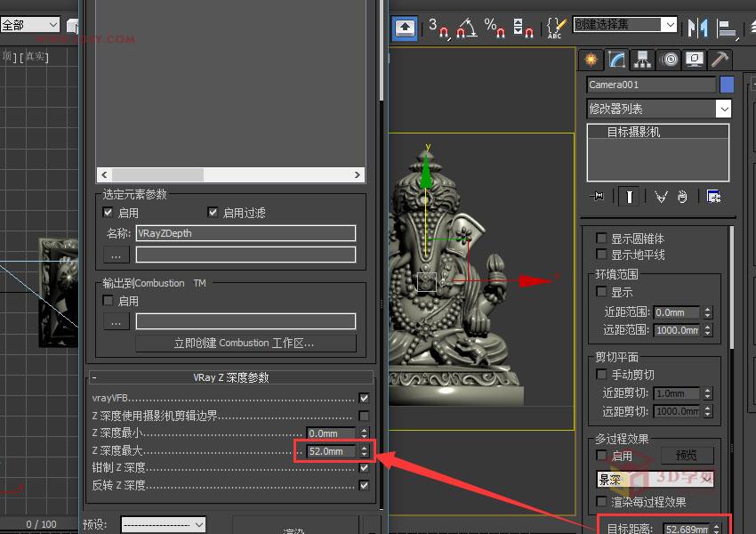This screenshot has width=756, height=534.
Task: Open Configure Modifier Sets icon
Action: coord(712,197)
